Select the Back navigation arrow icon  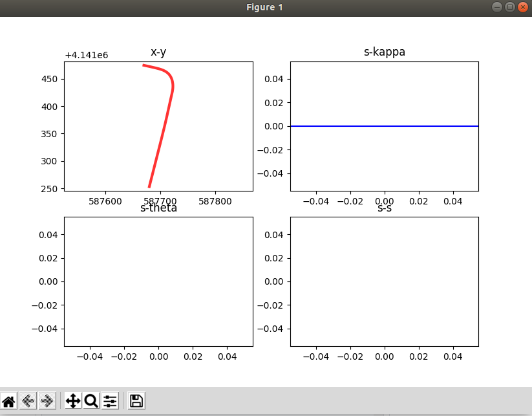click(x=28, y=400)
